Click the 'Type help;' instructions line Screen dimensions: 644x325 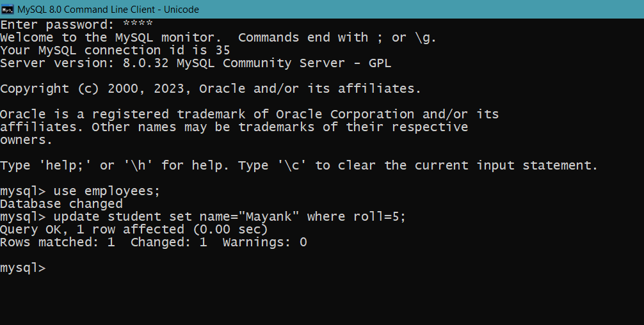(x=299, y=165)
